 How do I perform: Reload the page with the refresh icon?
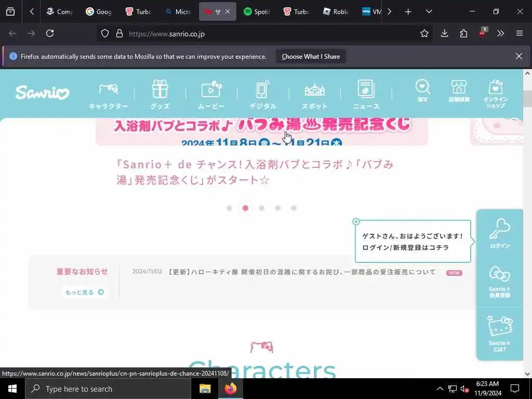[x=50, y=33]
